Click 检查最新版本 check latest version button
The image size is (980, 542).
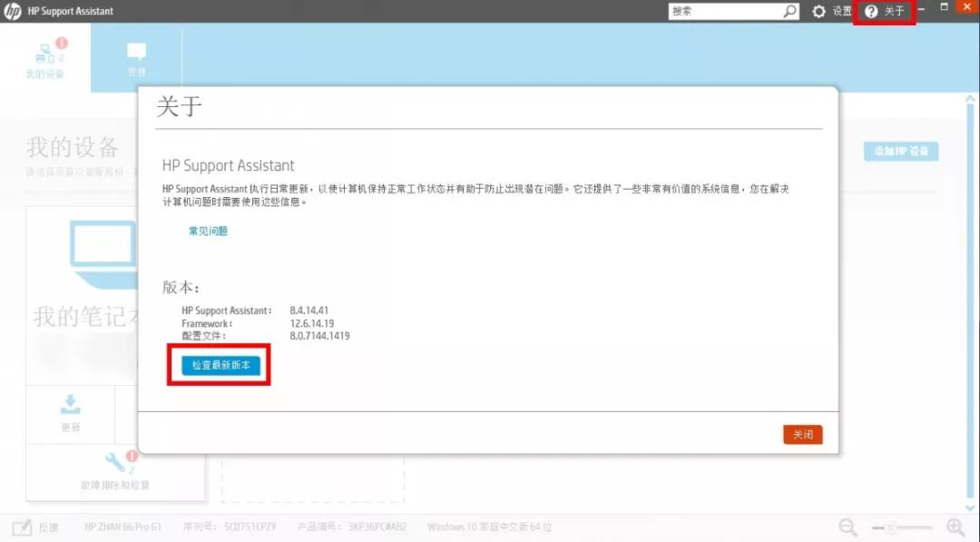click(220, 365)
